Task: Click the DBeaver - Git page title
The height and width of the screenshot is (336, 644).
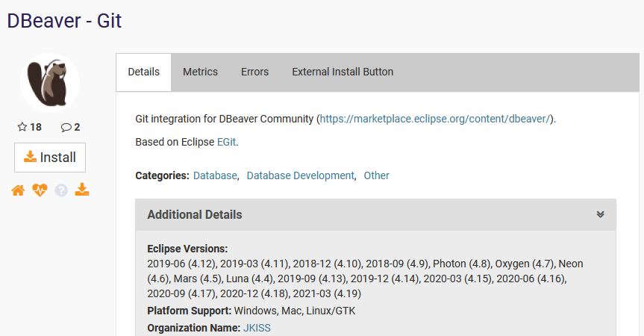Action: point(64,21)
